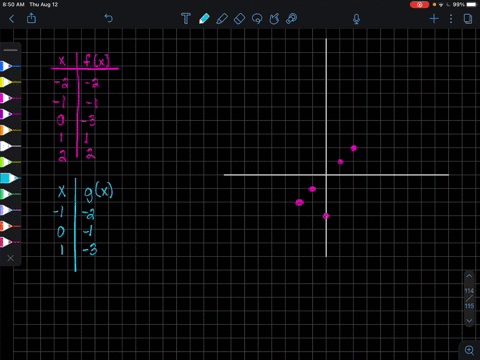Choose the red-orange pen color
Viewport: 480px width, 360px height.
10,226
